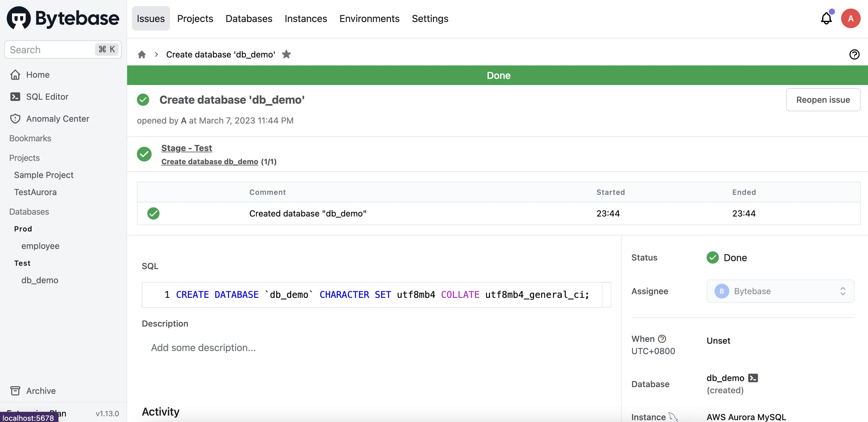This screenshot has height=422, width=868.
Task: Open the Stage - Test link
Action: tap(186, 148)
